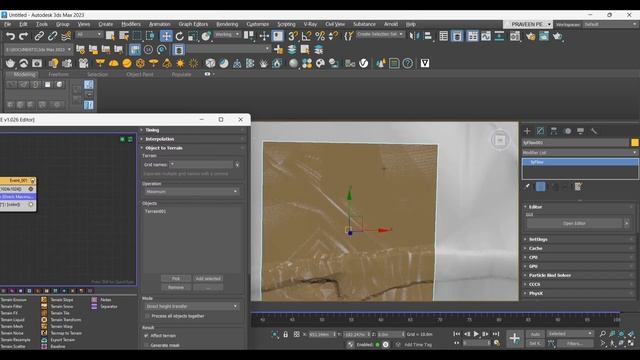Open the Operation Maximum dropdown
The image size is (640, 360).
191,191
